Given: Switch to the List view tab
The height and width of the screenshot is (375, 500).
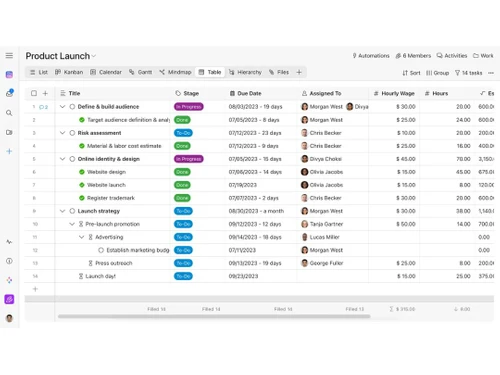Looking at the screenshot, I should (x=39, y=72).
